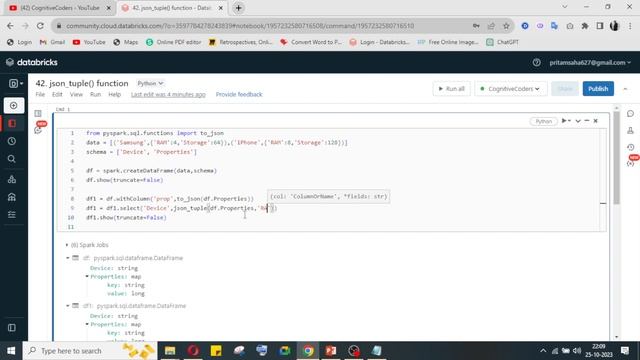Collapse the notebook header with the caret

point(625,89)
